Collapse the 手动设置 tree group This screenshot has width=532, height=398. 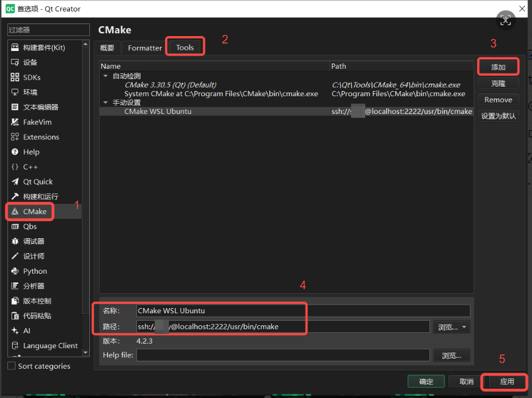(x=105, y=103)
